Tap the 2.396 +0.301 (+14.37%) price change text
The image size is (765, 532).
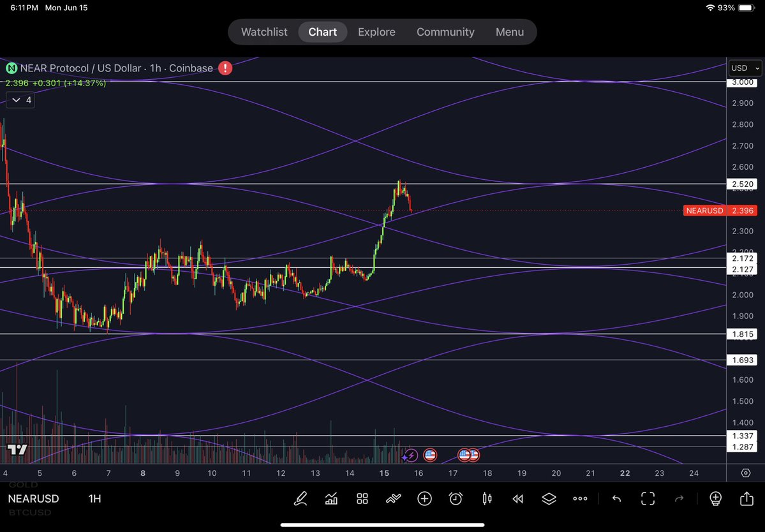56,84
